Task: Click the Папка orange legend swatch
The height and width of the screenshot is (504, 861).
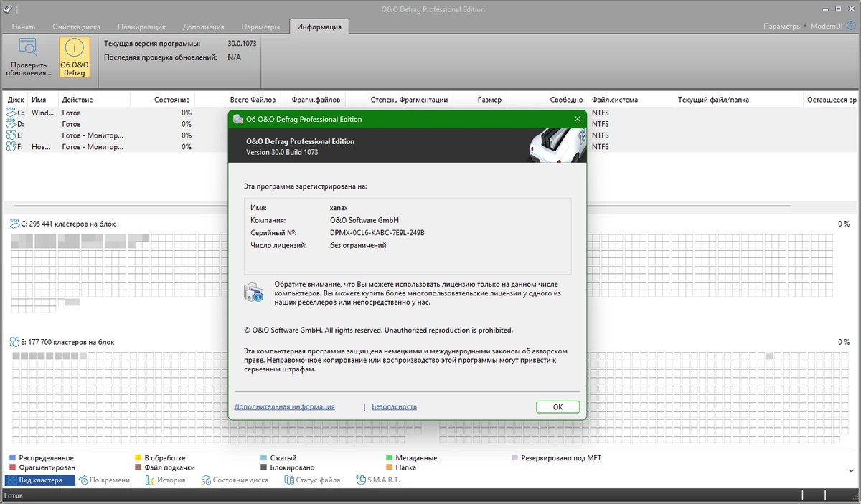Action: pos(389,467)
